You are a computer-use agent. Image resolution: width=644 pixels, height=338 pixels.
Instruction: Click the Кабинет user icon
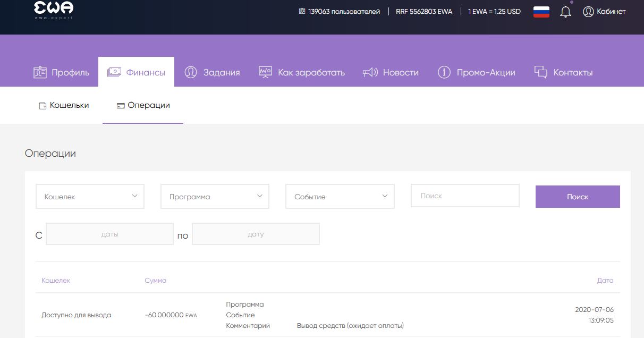tap(588, 12)
